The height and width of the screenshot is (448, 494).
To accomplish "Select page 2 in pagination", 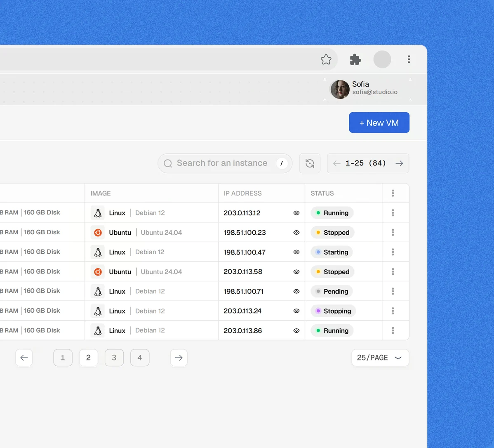I will [x=88, y=358].
